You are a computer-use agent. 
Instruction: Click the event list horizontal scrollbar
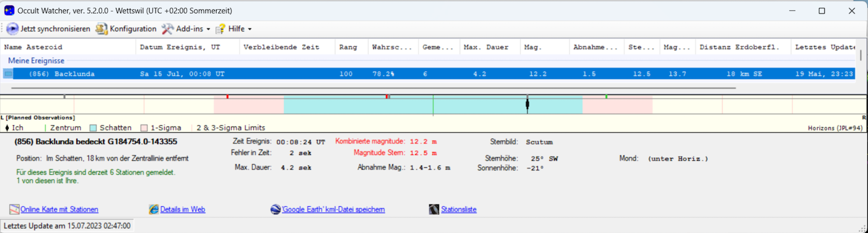[373, 88]
